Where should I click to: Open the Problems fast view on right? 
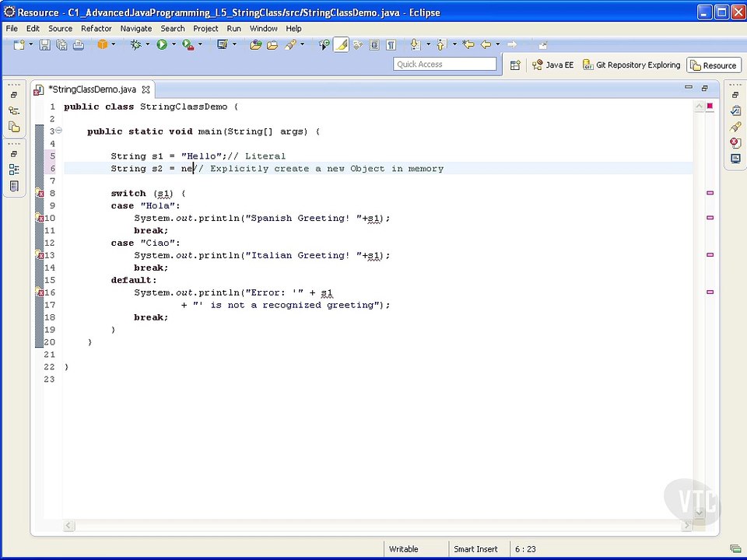pyautogui.click(x=735, y=142)
